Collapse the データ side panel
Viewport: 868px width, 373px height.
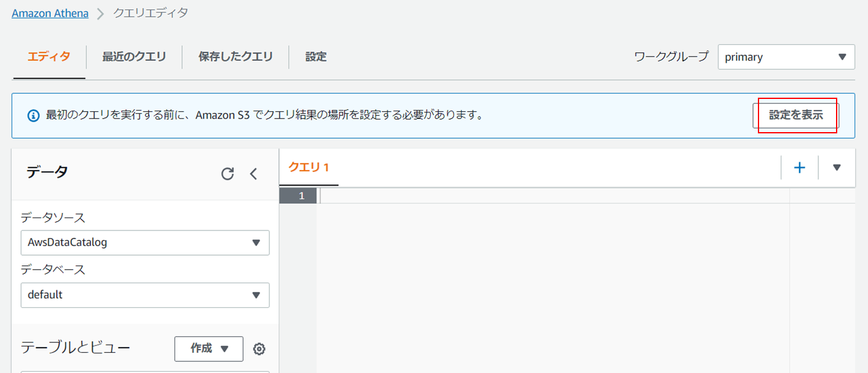pyautogui.click(x=253, y=174)
